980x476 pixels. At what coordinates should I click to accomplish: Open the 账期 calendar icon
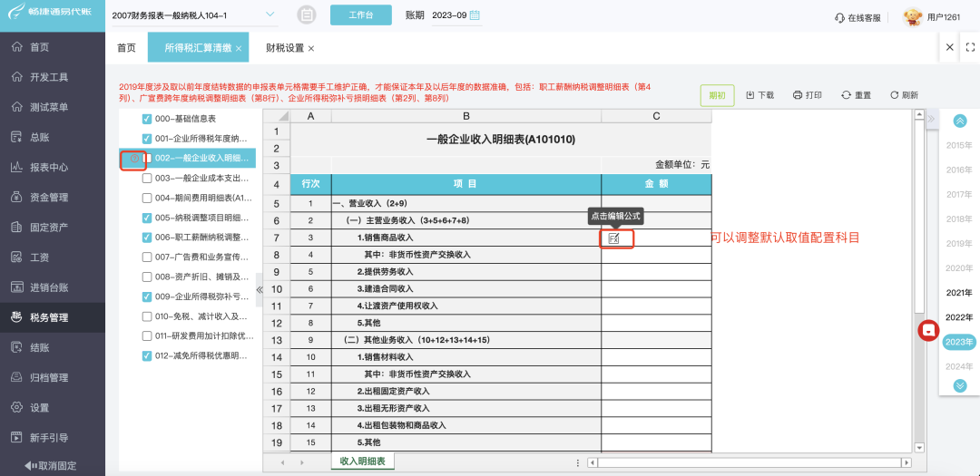point(475,15)
